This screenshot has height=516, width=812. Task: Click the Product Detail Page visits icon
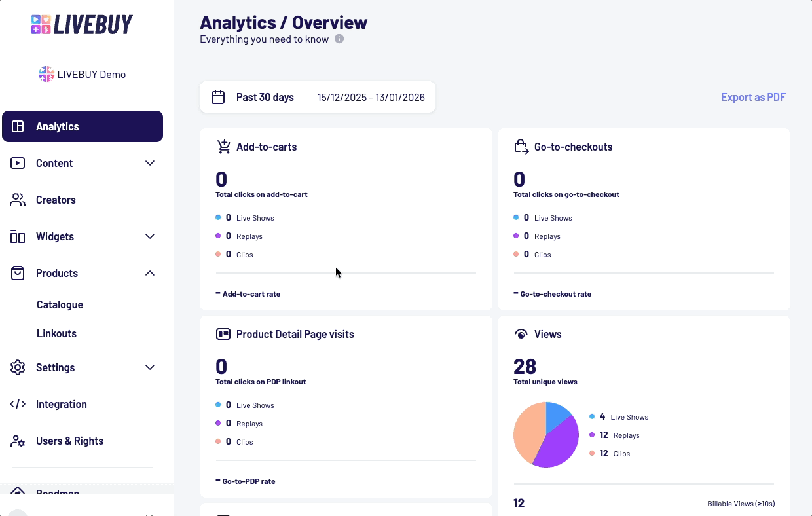coord(223,334)
